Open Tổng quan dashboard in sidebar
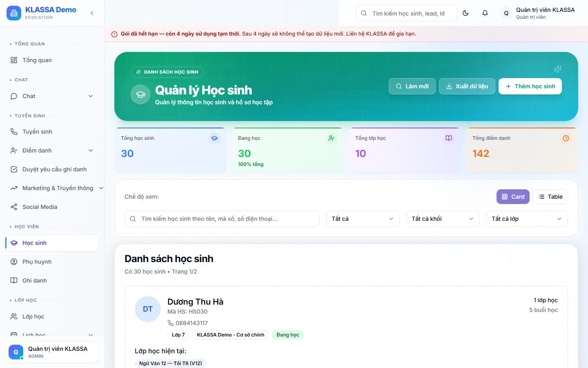The width and height of the screenshot is (588, 368). tap(52, 60)
